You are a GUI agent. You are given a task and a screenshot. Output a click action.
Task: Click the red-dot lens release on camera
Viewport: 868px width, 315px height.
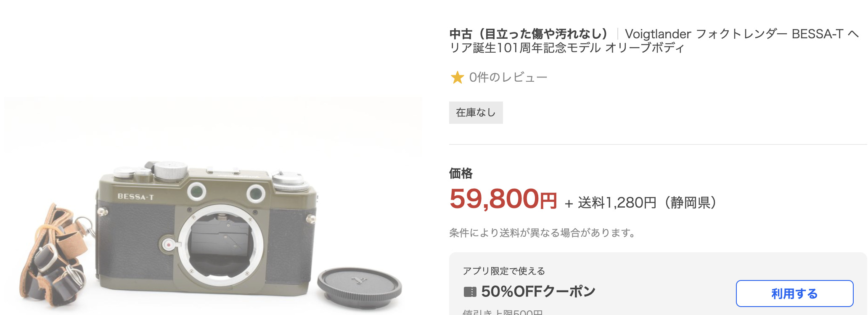pyautogui.click(x=168, y=244)
